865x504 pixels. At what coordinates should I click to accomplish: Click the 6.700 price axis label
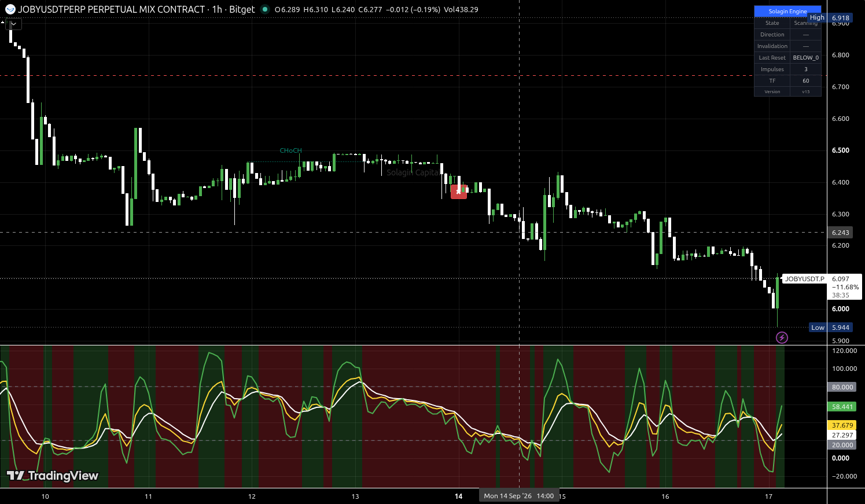[841, 87]
